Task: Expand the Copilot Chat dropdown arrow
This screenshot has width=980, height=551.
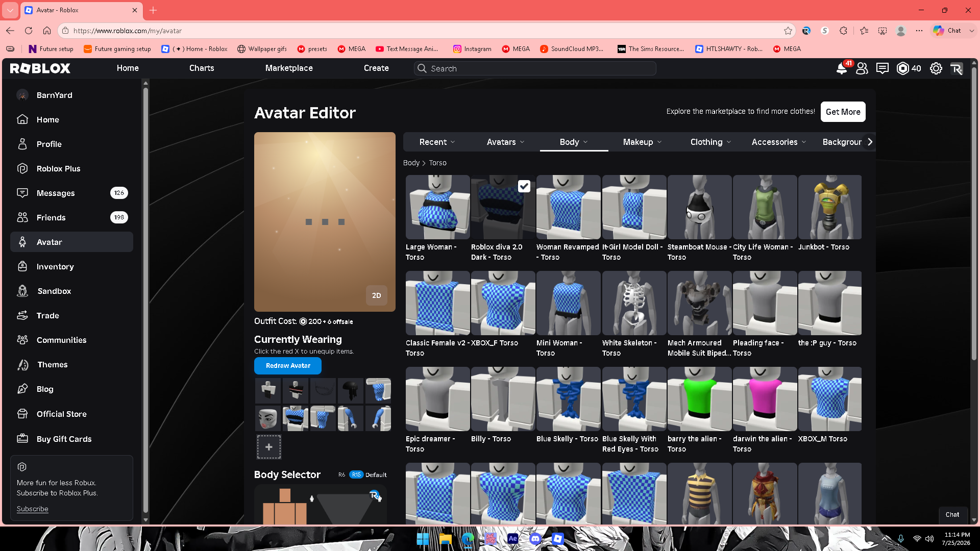Action: tap(971, 31)
